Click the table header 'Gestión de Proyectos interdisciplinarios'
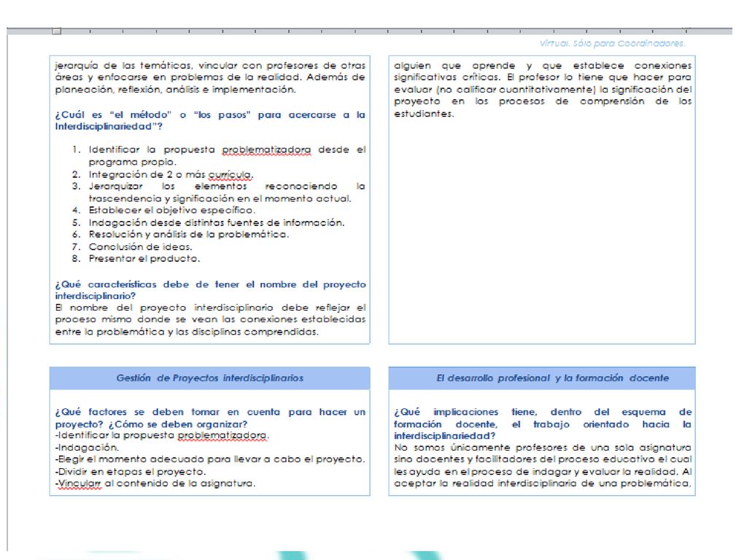The image size is (747, 560). point(209,378)
